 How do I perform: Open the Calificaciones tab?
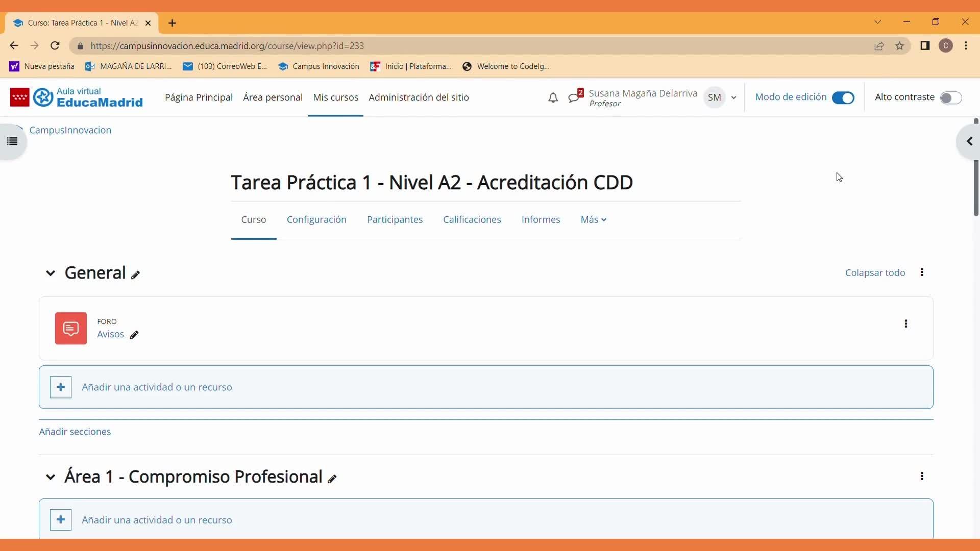472,219
